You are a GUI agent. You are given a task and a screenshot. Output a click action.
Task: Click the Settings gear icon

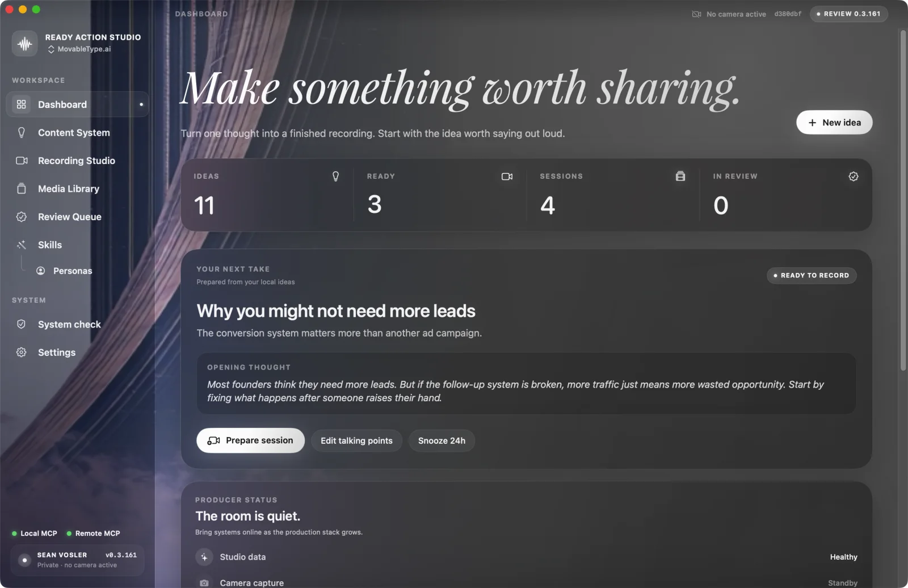click(x=22, y=352)
